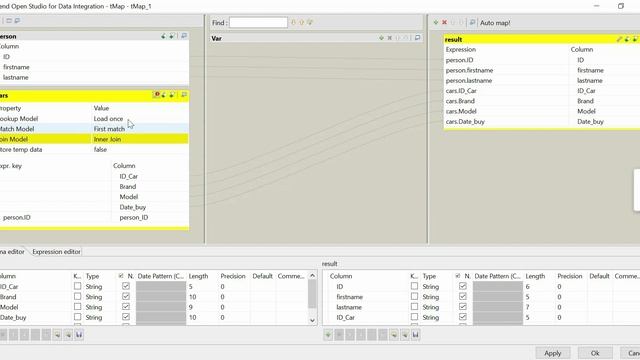Viewport: 640px width, 360px height.
Task: Minimize the cars lookup table
Action: pos(184,95)
